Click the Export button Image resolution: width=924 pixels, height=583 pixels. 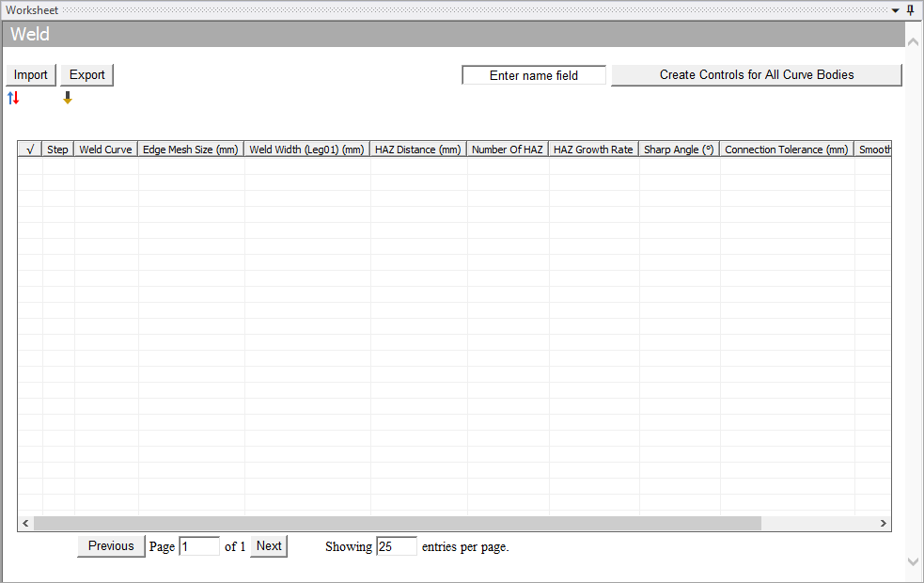click(86, 75)
